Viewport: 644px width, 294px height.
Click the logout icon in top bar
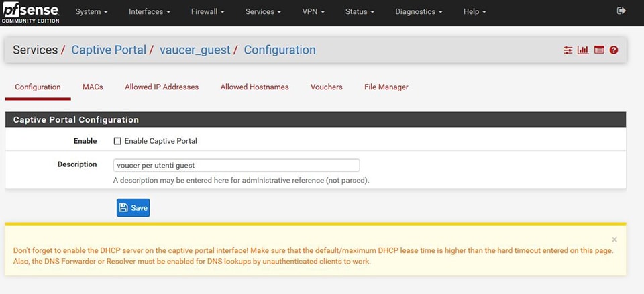tap(621, 11)
